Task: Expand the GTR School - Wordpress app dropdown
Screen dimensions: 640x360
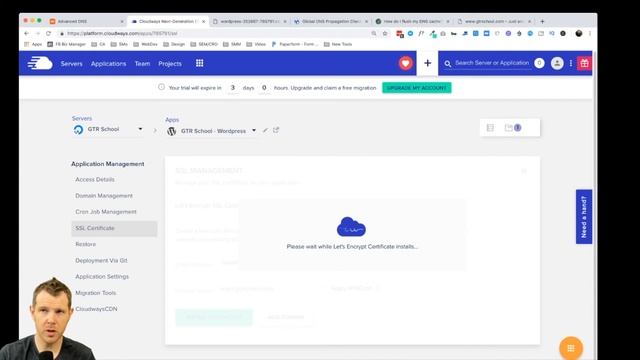Action: point(254,131)
